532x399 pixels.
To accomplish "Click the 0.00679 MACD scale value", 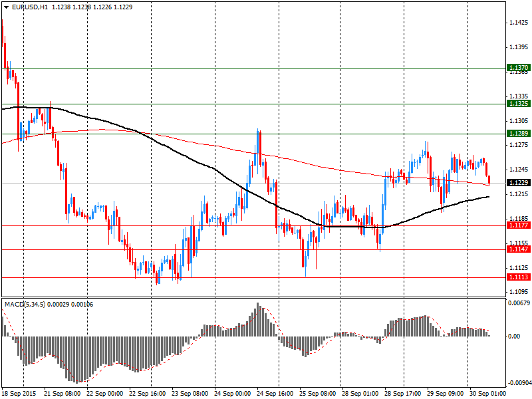I will (x=519, y=303).
